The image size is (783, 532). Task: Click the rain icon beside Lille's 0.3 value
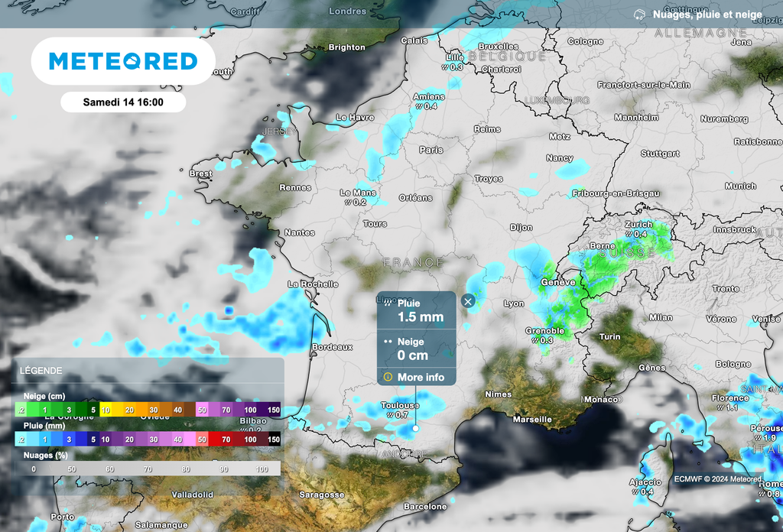pyautogui.click(x=445, y=66)
